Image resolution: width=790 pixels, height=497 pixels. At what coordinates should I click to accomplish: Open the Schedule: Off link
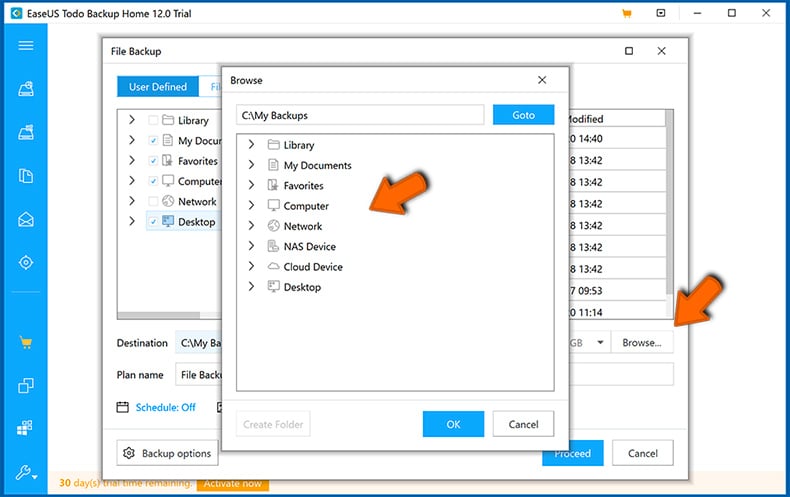[165, 407]
